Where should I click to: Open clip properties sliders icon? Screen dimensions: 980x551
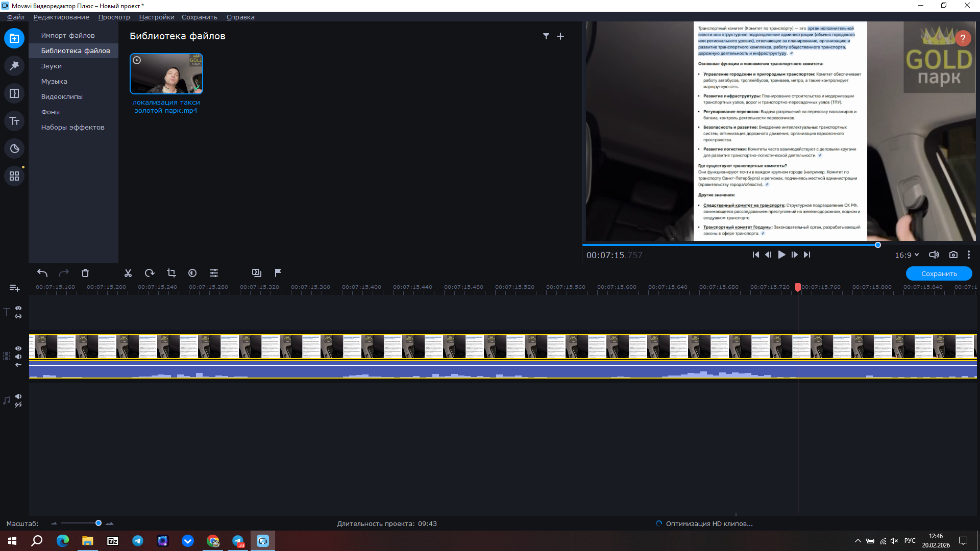[x=214, y=273]
